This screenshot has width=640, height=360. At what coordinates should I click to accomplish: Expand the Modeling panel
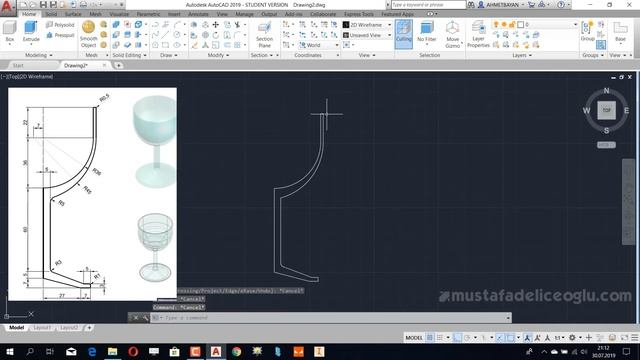[39, 55]
